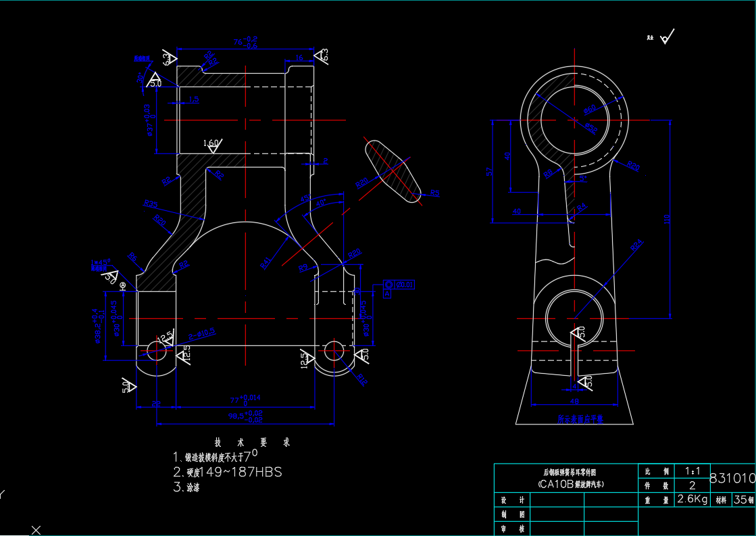Click the concentricity tolerance frame Ø0.01
This screenshot has width=756, height=536.
tap(403, 285)
